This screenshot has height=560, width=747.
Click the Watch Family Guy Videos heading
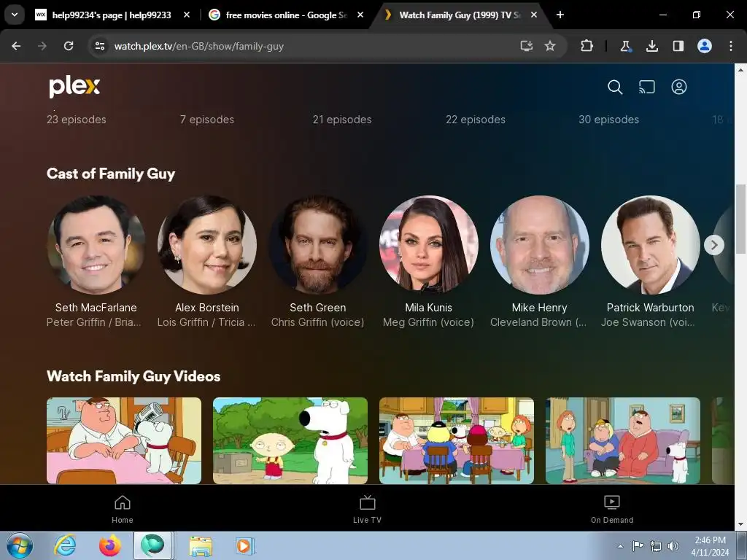pos(133,376)
